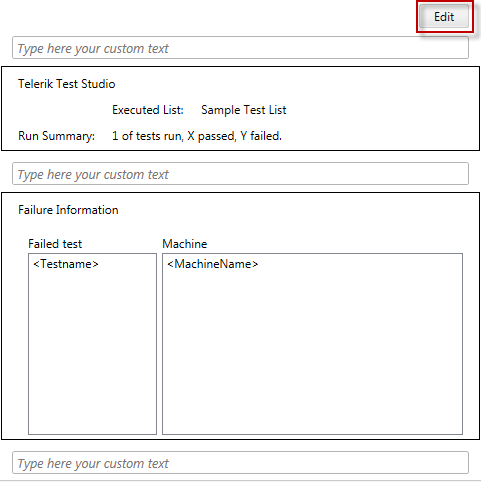Select the <Testname> entry in Failed test list
Screen dimensions: 481x482
[x=66, y=264]
